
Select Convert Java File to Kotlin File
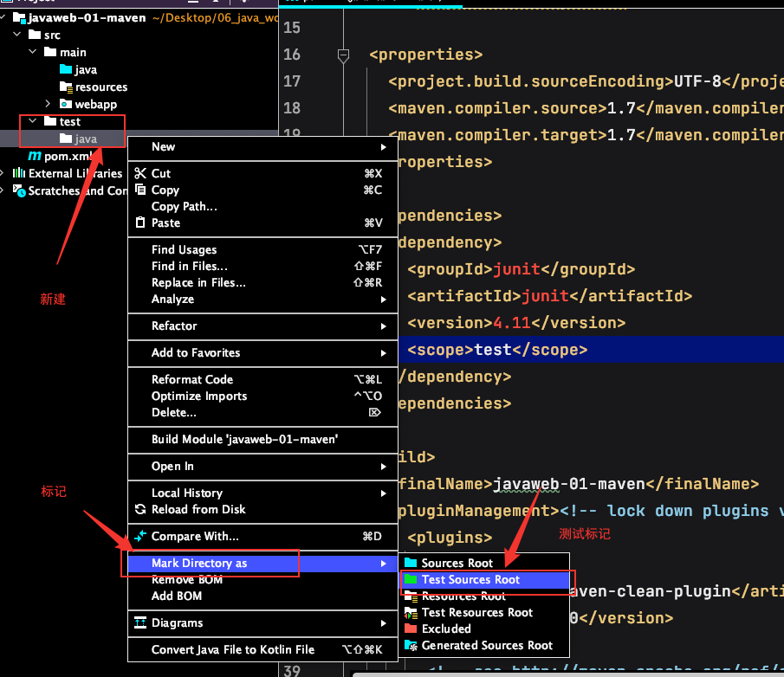coord(262,649)
